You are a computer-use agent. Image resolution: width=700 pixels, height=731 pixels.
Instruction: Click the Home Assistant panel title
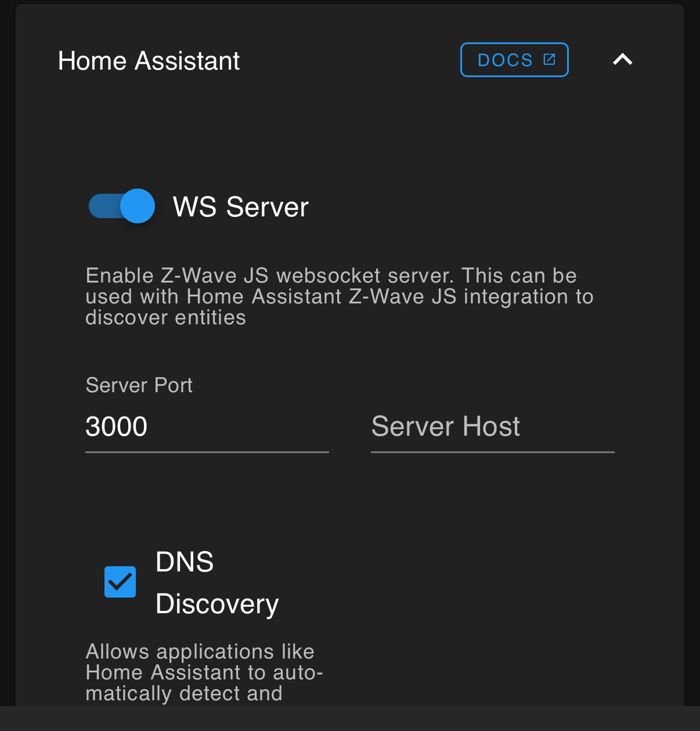coord(149,61)
